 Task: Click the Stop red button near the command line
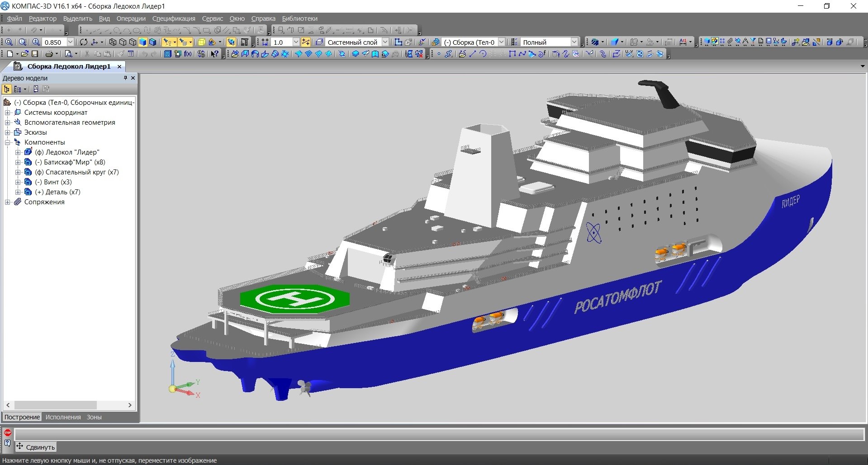pos(8,433)
